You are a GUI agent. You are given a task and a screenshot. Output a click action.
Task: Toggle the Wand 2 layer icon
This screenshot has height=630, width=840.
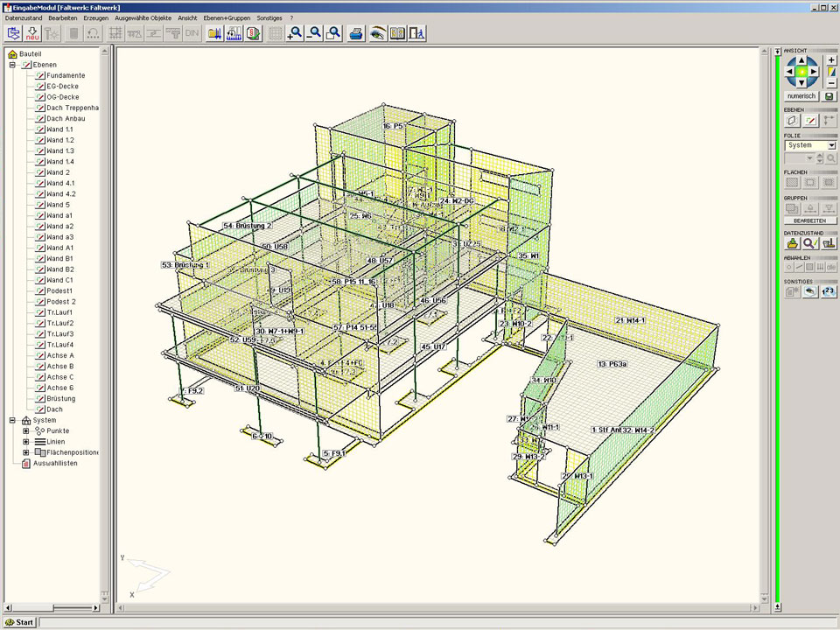(x=40, y=172)
